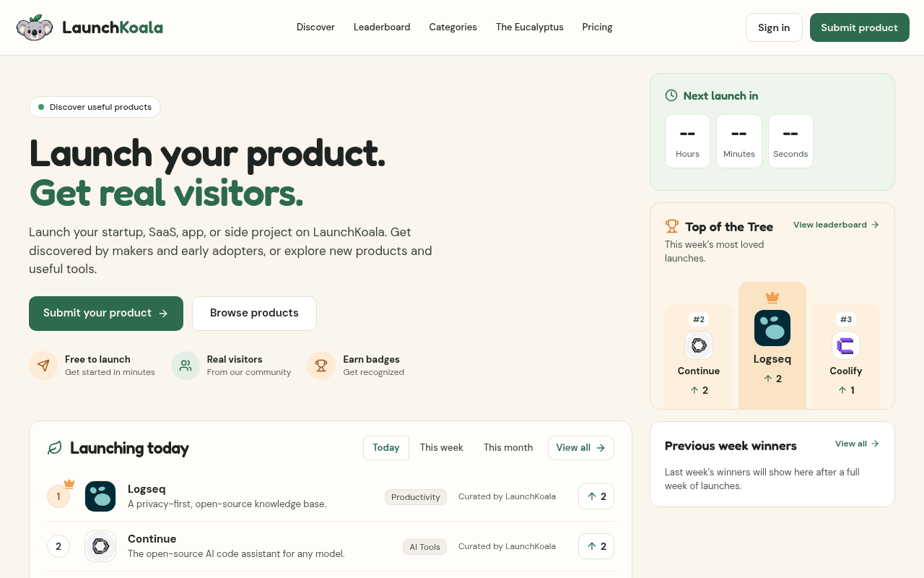
Task: Click the crown icon above the Logseq podium
Action: coord(772,296)
